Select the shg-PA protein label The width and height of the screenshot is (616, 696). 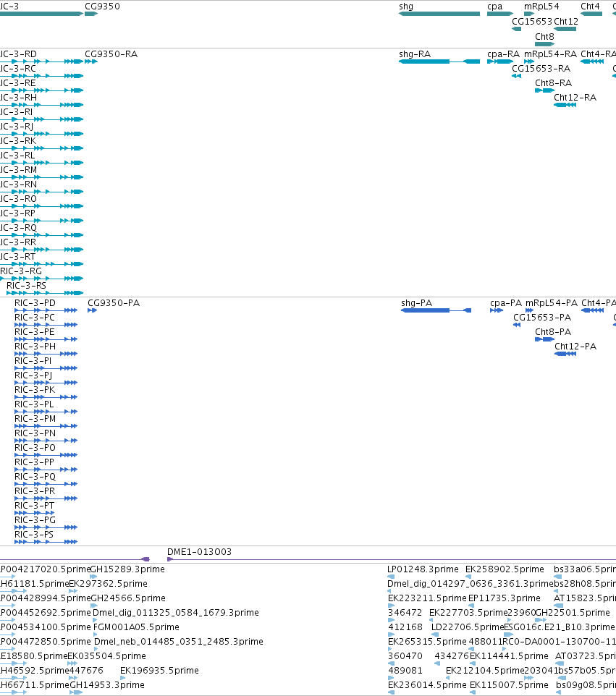(x=417, y=302)
